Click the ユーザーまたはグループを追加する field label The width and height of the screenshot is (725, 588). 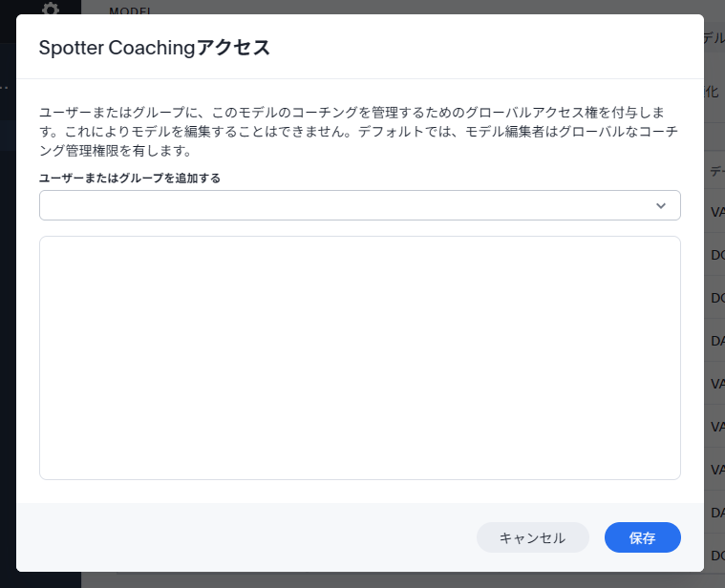(130, 178)
